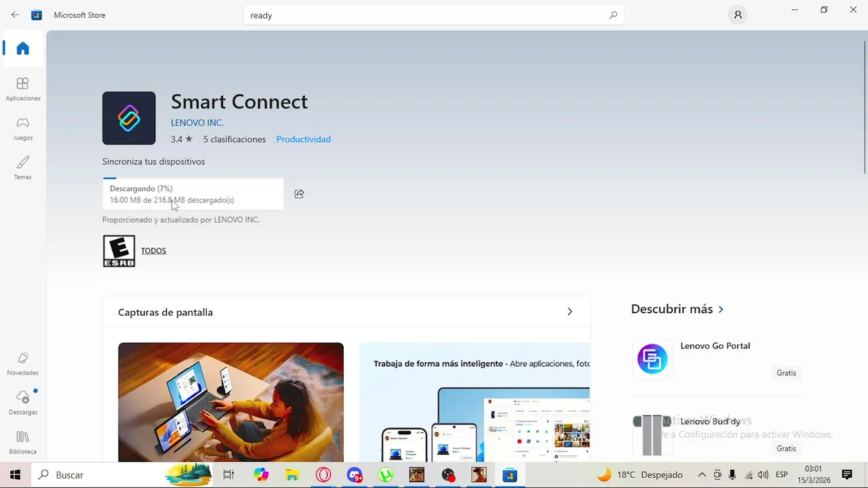Image resolution: width=868 pixels, height=488 pixels.
Task: Open Biblioteca in sidebar
Action: point(22,442)
